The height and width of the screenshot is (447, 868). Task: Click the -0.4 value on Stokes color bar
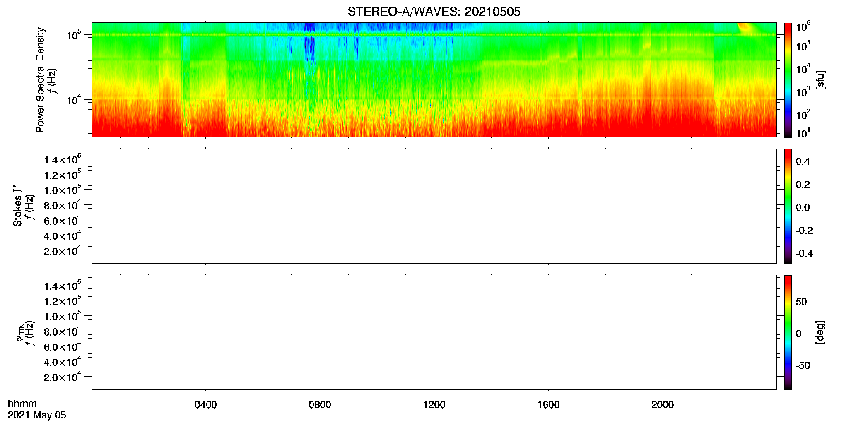click(x=804, y=254)
